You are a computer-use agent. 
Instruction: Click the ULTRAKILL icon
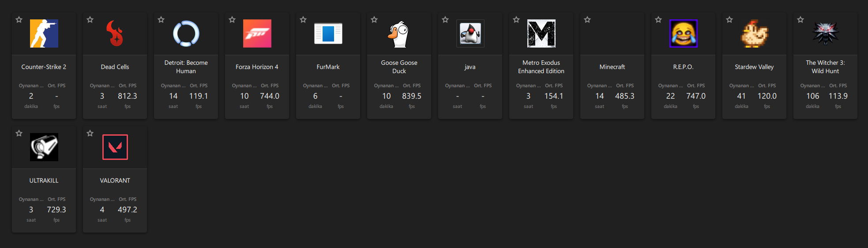click(x=44, y=147)
